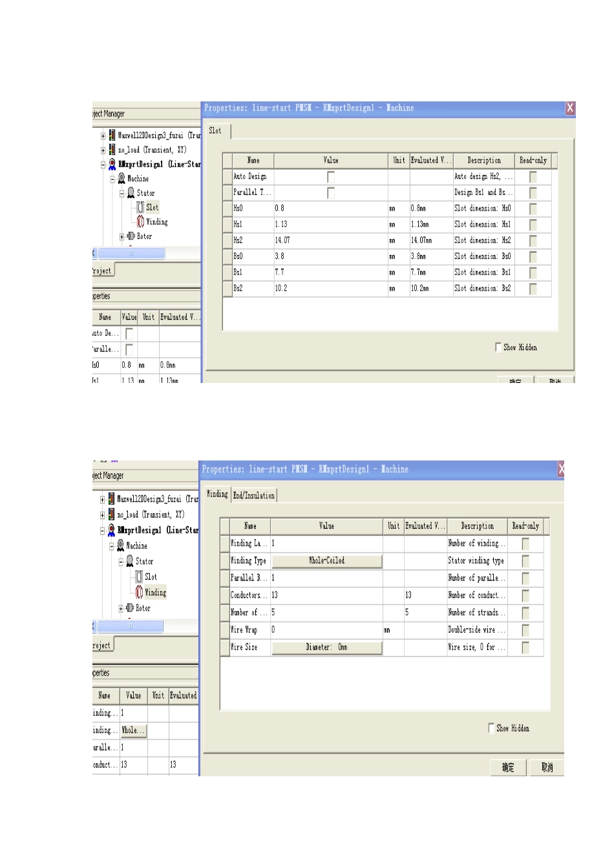
Task: Collapse Machine node in Slot screenshot tree
Action: point(112,179)
